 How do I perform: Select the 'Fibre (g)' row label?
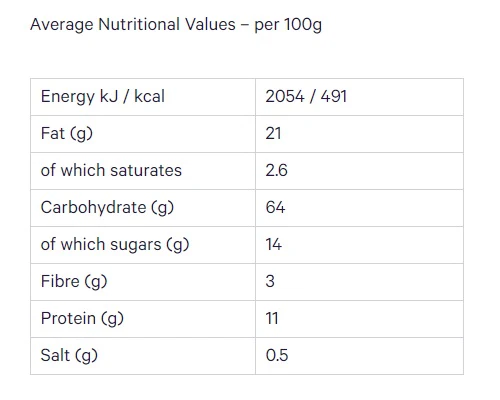coord(74,281)
